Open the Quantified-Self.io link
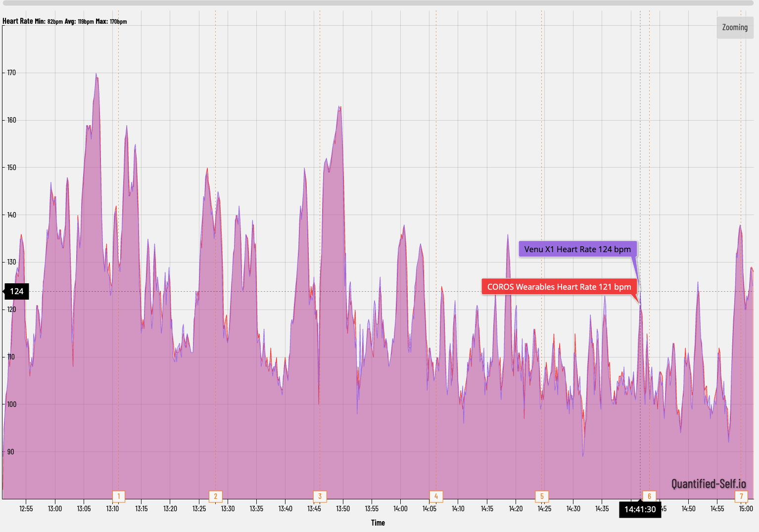 point(709,483)
